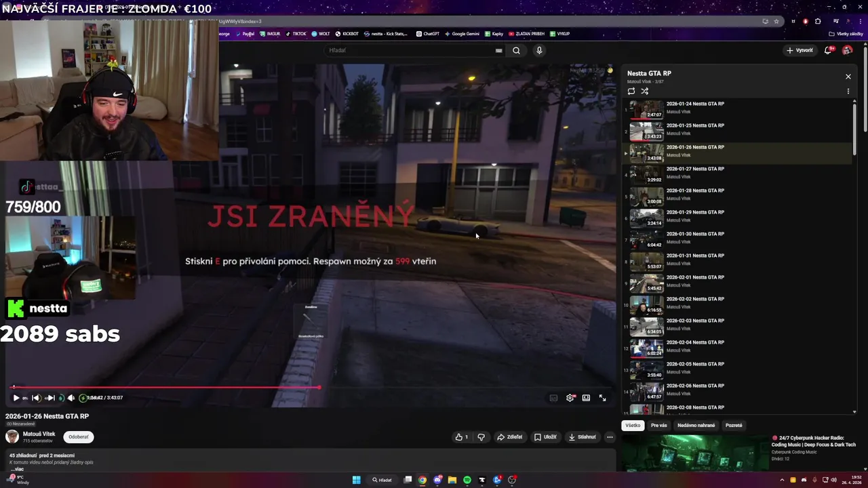Open Matouš Vítek channel avatar

click(12, 436)
